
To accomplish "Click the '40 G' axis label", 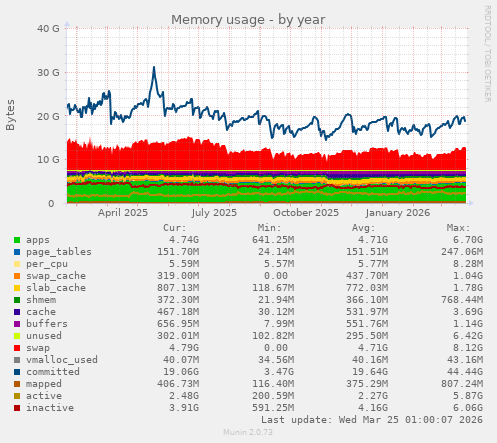I will (x=49, y=29).
